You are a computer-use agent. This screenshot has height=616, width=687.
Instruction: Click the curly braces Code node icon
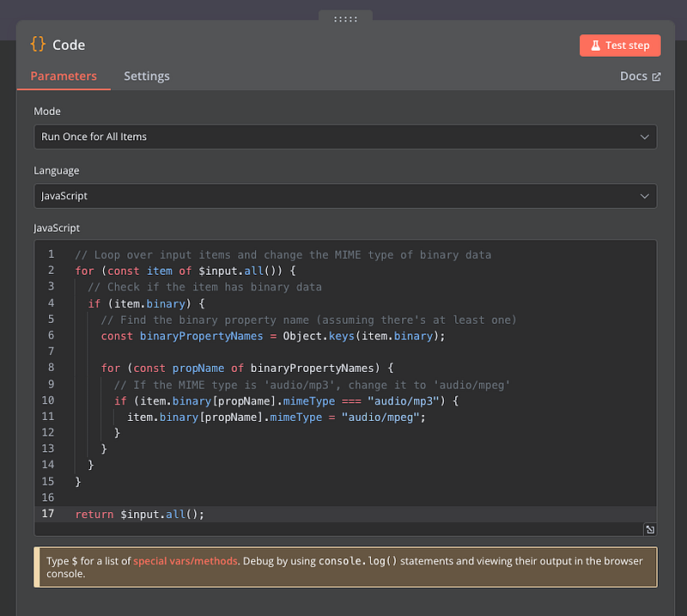click(x=38, y=45)
